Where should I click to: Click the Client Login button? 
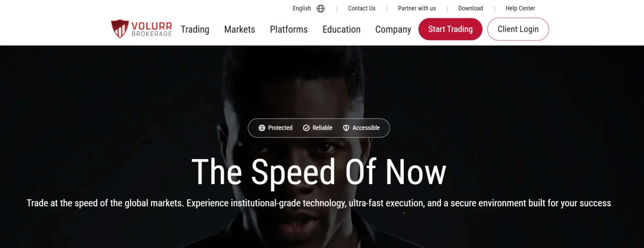click(518, 29)
